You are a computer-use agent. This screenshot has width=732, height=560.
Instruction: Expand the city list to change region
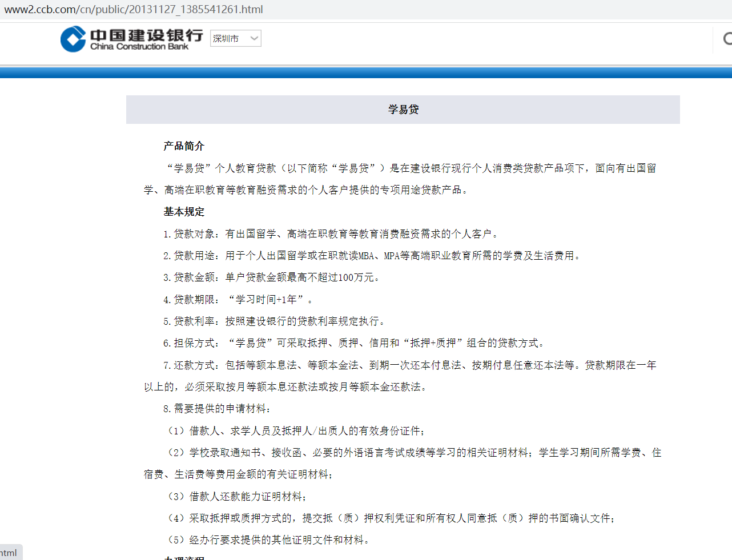pos(235,38)
